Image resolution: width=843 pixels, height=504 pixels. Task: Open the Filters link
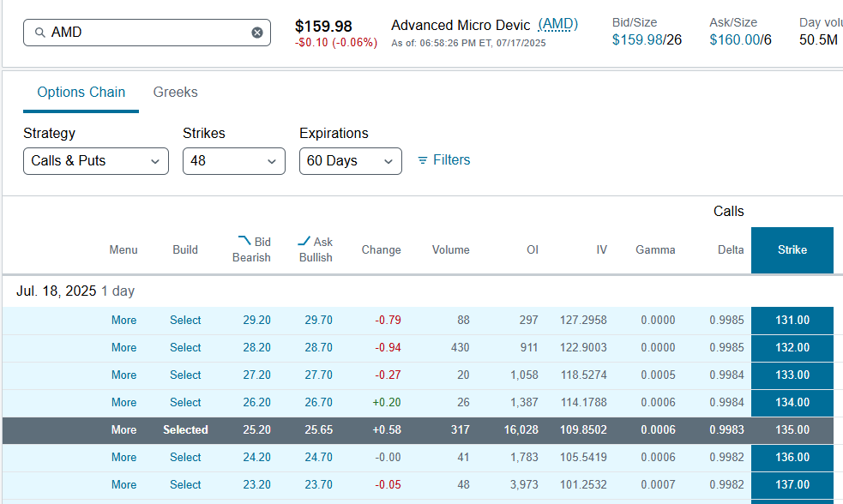point(452,160)
